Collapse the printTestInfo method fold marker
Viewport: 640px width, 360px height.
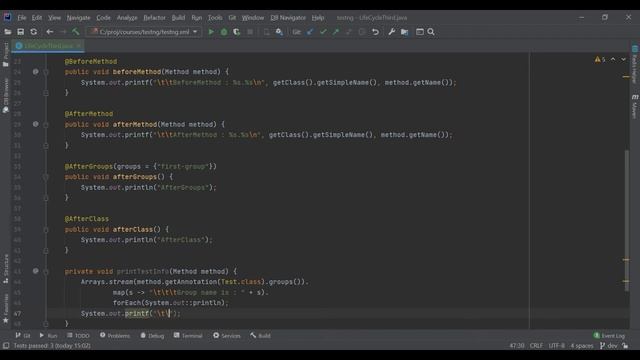coord(46,271)
